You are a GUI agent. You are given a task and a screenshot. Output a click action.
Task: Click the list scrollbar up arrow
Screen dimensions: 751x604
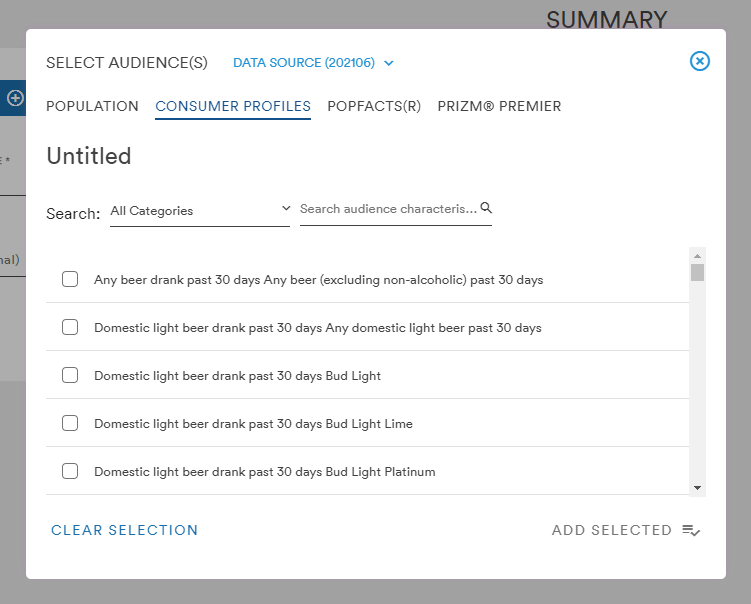(x=697, y=256)
